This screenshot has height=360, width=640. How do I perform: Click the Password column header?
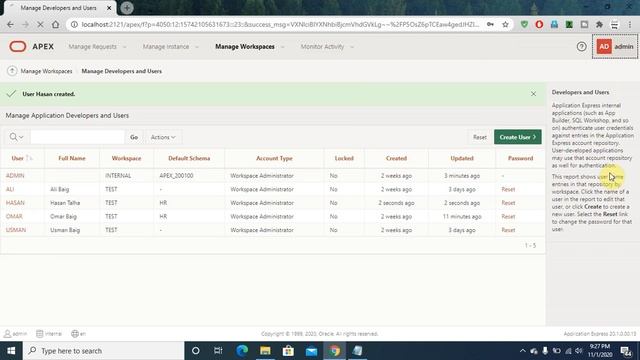coord(520,158)
